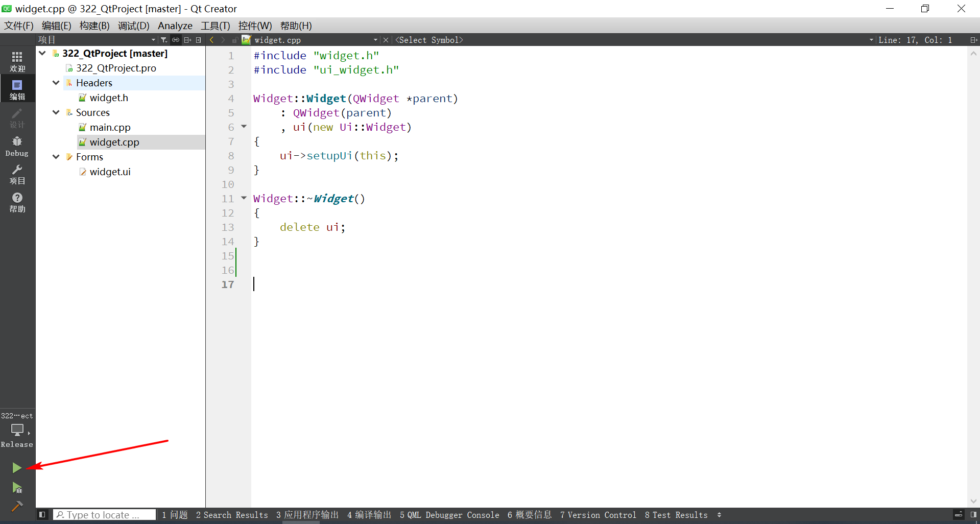Open the 构建(B) menu
The image size is (980, 524).
pos(94,26)
